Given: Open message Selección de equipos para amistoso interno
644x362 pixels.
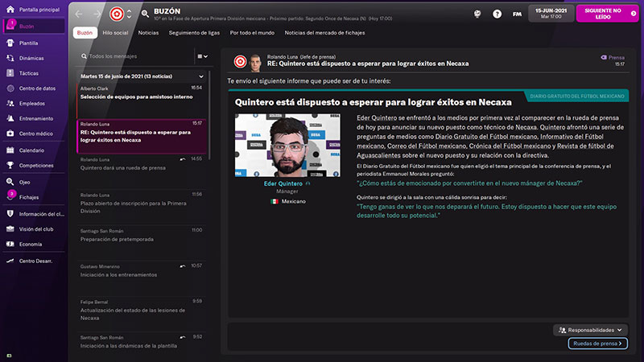Looking at the screenshot, I should [x=142, y=100].
